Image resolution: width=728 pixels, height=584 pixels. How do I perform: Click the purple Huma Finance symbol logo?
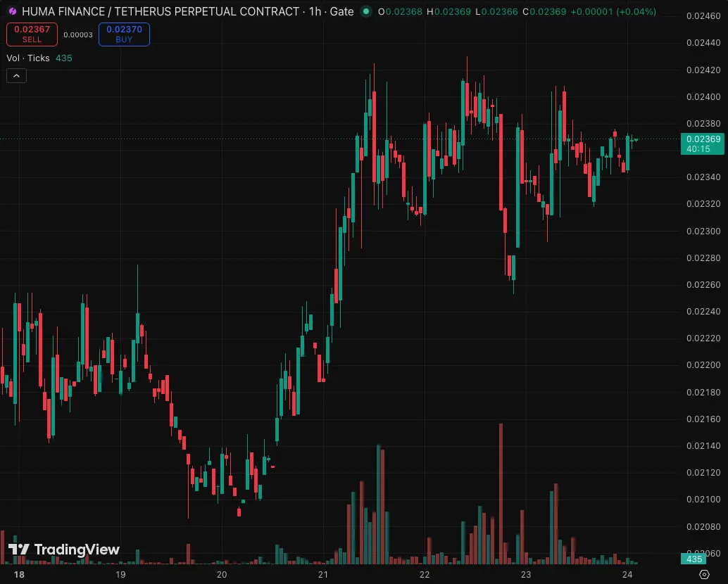click(13, 11)
